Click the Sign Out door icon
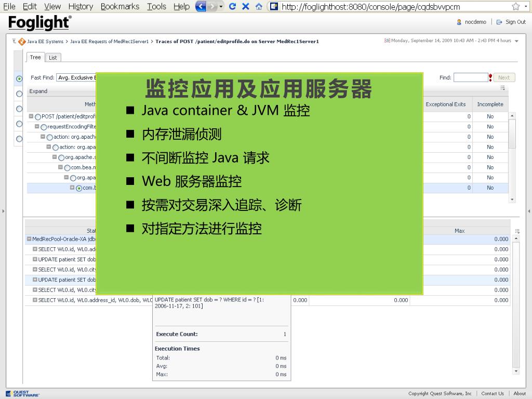Viewport: 532px width, 399px height. click(499, 22)
